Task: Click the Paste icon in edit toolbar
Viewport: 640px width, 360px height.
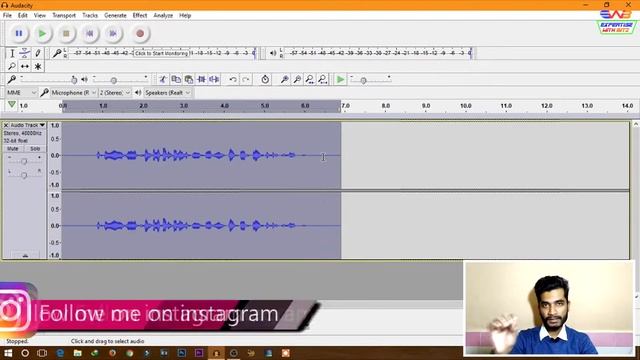Action: (x=189, y=79)
